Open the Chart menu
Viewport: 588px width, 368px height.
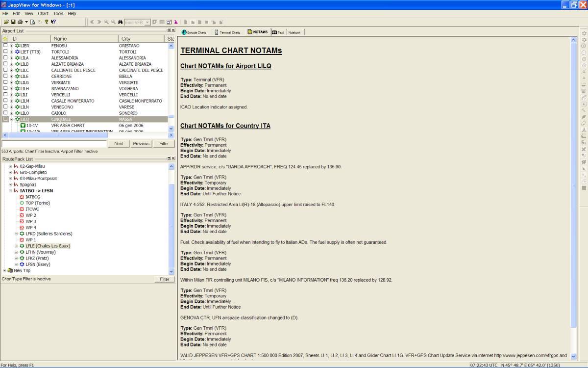43,14
